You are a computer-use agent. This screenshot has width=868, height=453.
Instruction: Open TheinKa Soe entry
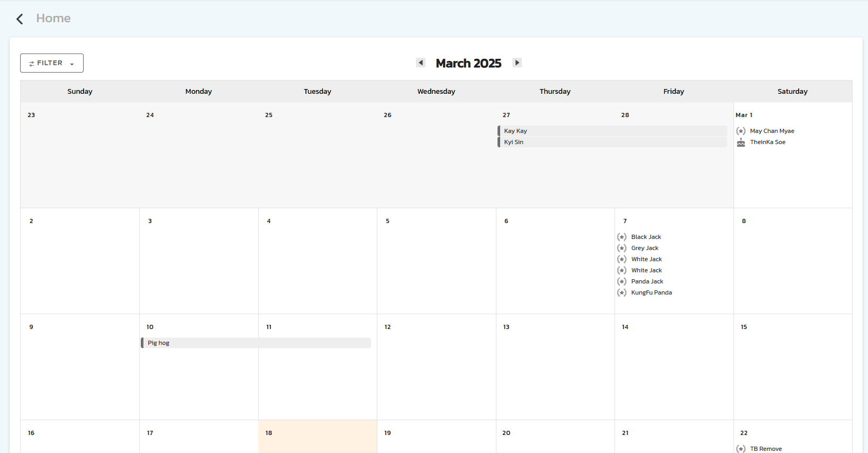(767, 142)
